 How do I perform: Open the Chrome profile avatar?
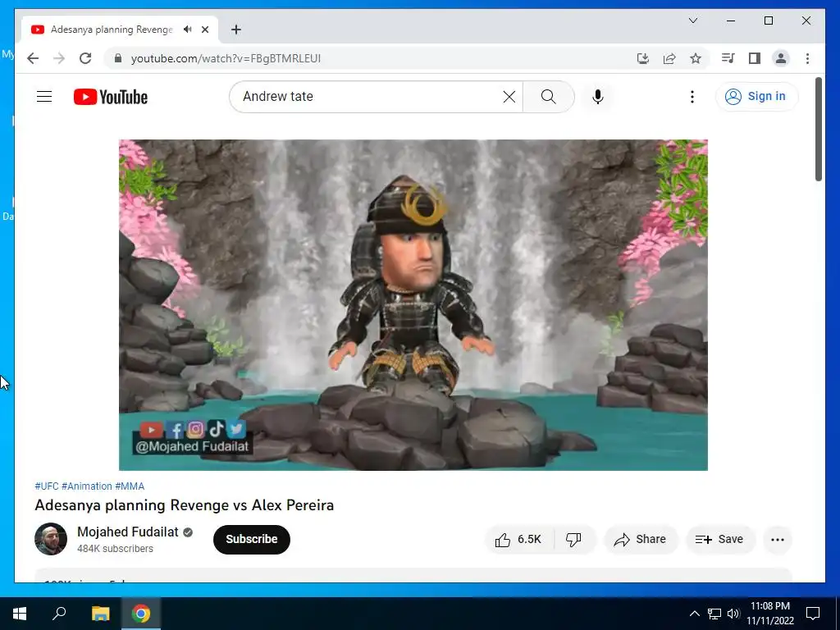pyautogui.click(x=781, y=58)
